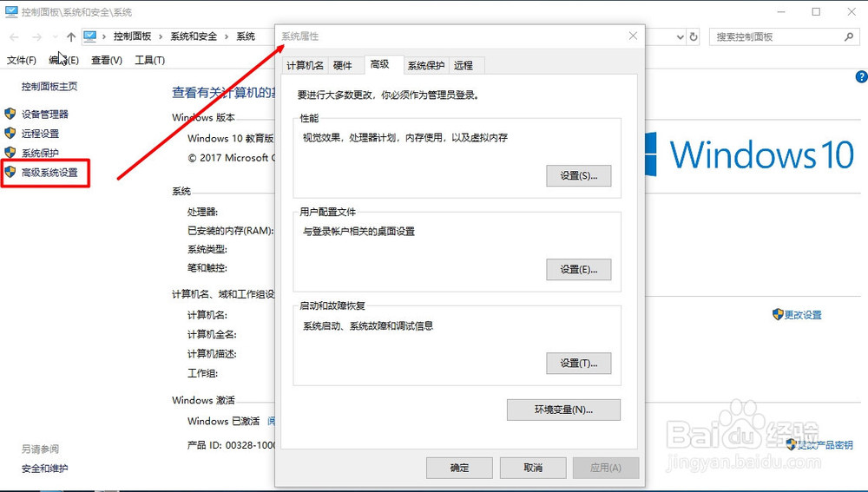
Task: Click System breadcrumb segment
Action: tap(246, 36)
